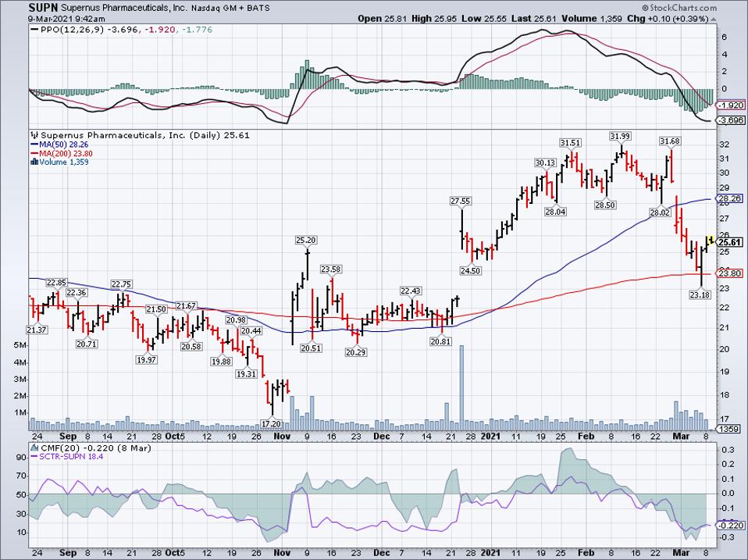Click the Supernus Pharmaceuticals (Daily) chart title
The width and height of the screenshot is (748, 560).
[x=145, y=135]
